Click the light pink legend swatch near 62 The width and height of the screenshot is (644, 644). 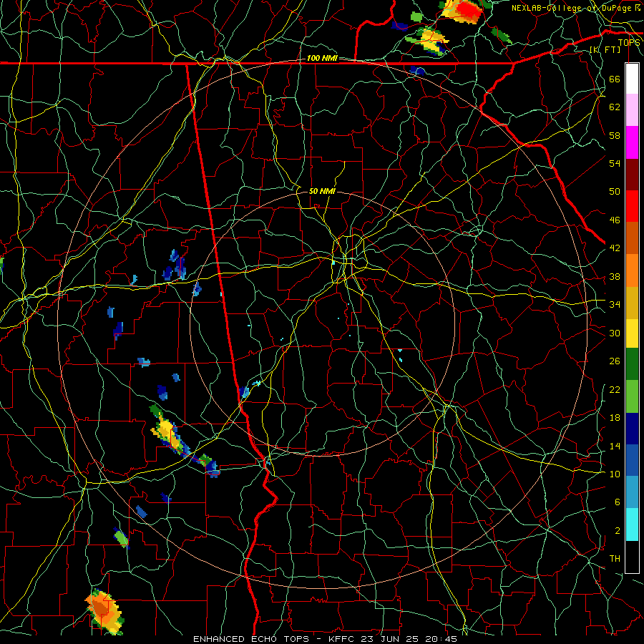[x=632, y=110]
